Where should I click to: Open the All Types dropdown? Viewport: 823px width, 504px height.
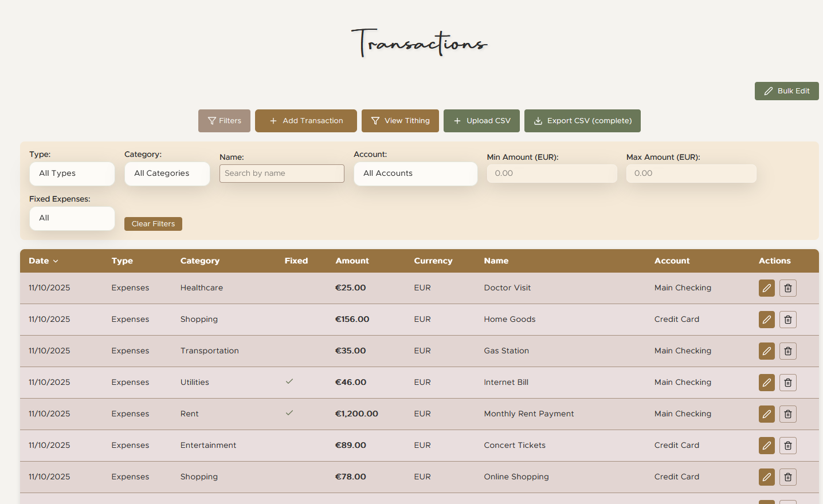click(x=72, y=174)
